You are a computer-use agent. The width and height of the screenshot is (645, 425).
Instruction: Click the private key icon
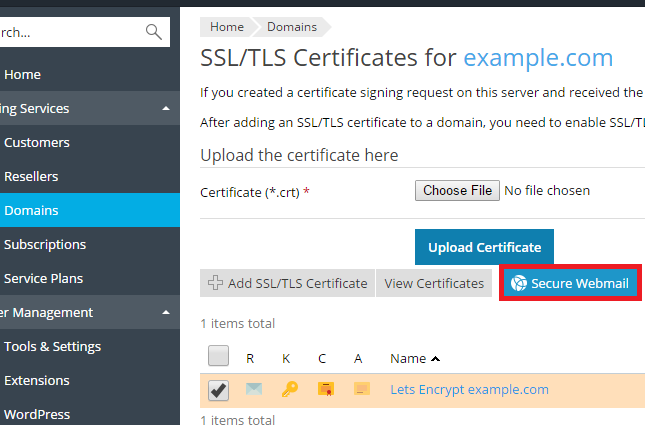pos(289,389)
